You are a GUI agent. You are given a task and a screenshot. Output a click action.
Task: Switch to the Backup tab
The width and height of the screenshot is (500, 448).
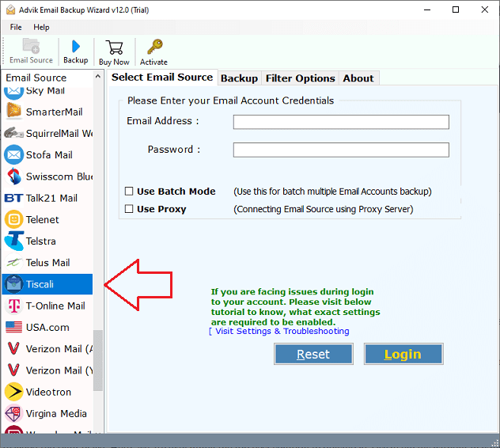tap(239, 78)
